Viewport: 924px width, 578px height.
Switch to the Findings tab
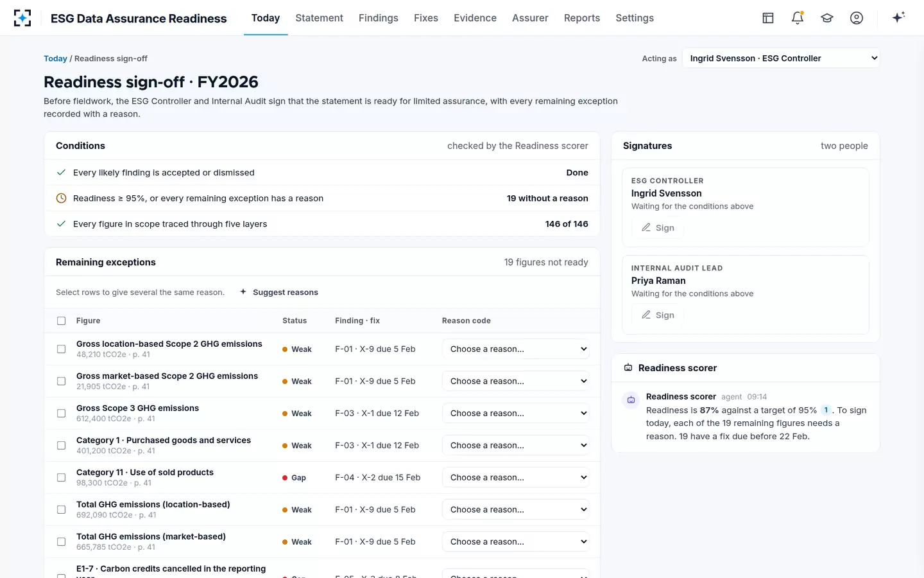coord(379,18)
